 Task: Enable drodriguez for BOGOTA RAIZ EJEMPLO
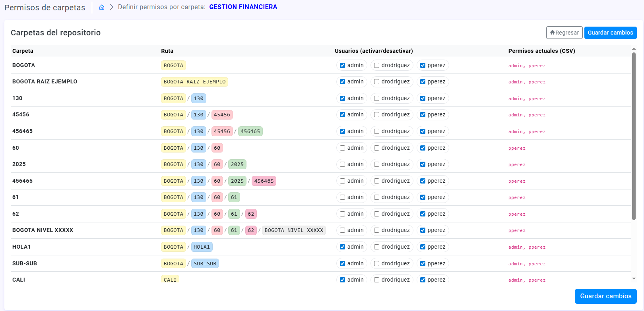tap(376, 82)
